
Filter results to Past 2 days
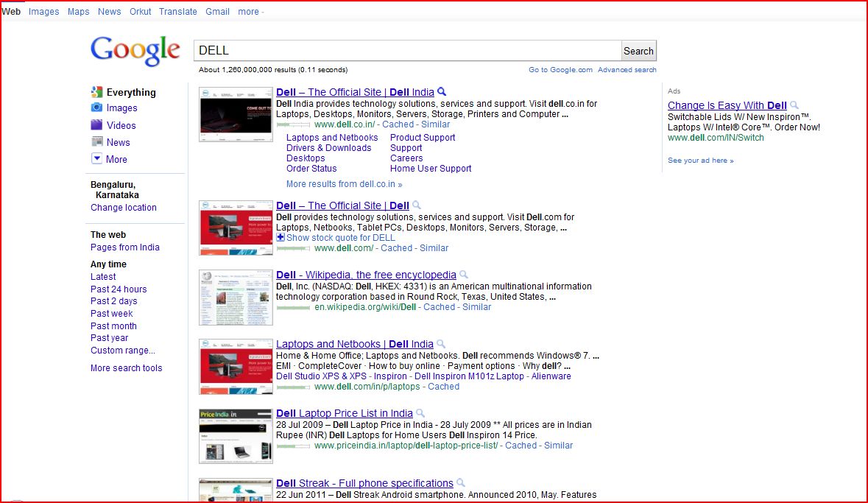click(114, 300)
